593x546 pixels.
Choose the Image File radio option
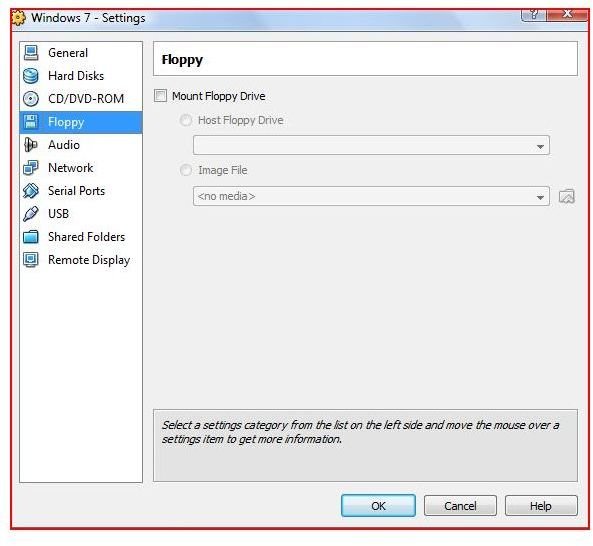[186, 170]
